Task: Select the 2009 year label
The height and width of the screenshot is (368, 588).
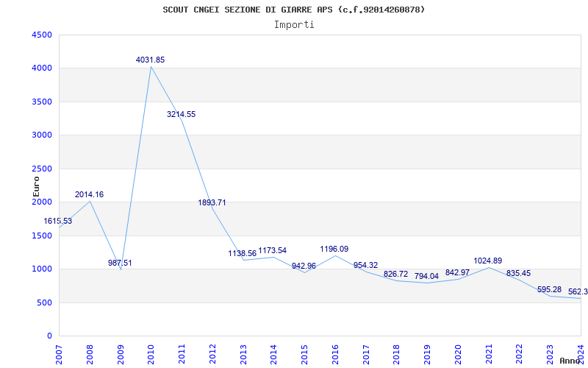Action: click(121, 355)
